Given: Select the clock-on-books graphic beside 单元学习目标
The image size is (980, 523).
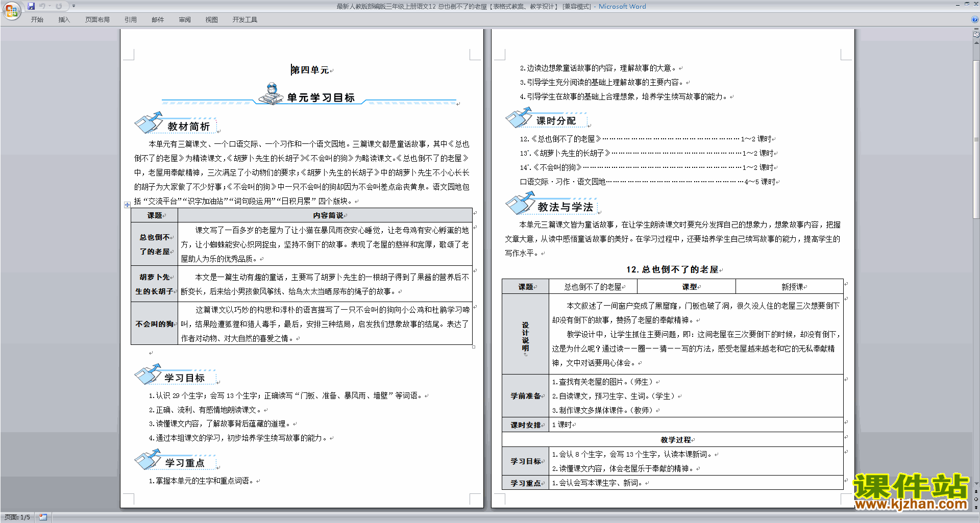Looking at the screenshot, I should [272, 94].
